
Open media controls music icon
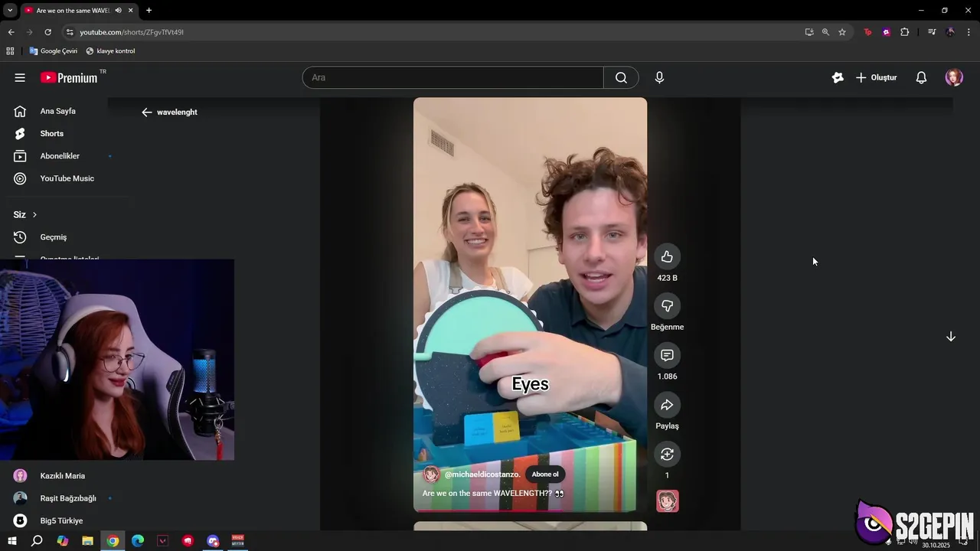click(932, 32)
